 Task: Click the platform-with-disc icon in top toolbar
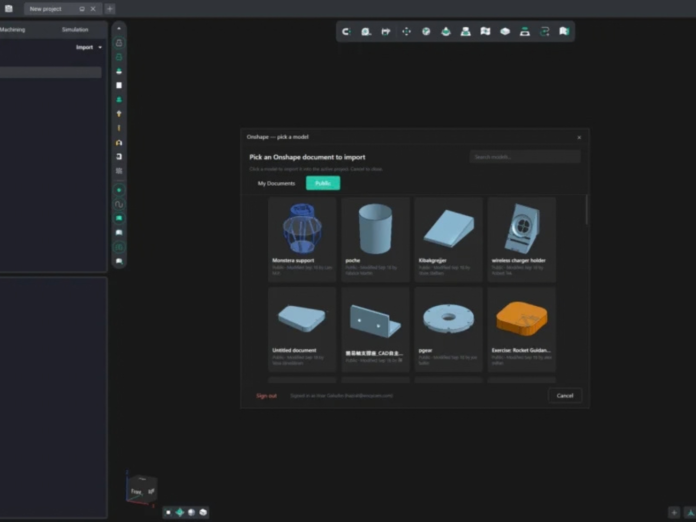(x=525, y=32)
